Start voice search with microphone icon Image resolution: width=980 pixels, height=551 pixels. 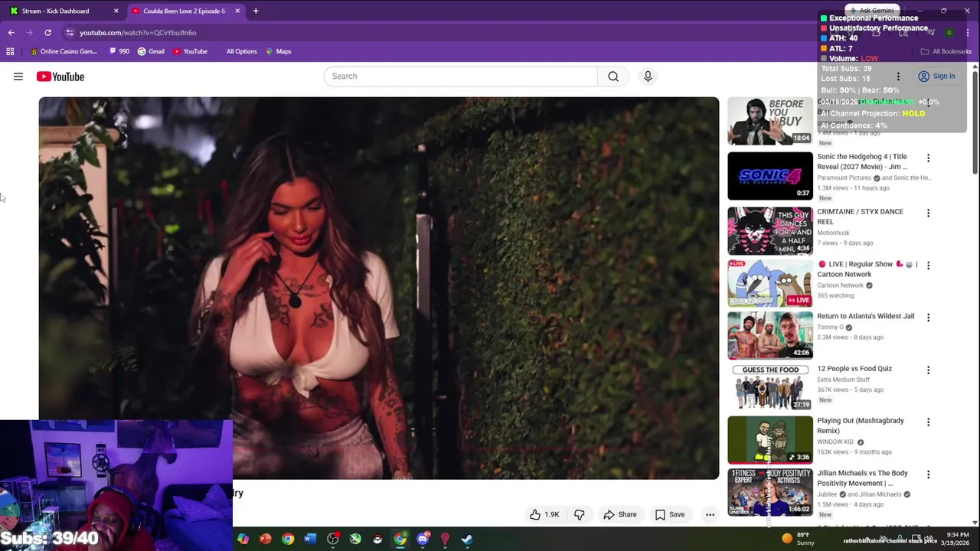pos(648,77)
